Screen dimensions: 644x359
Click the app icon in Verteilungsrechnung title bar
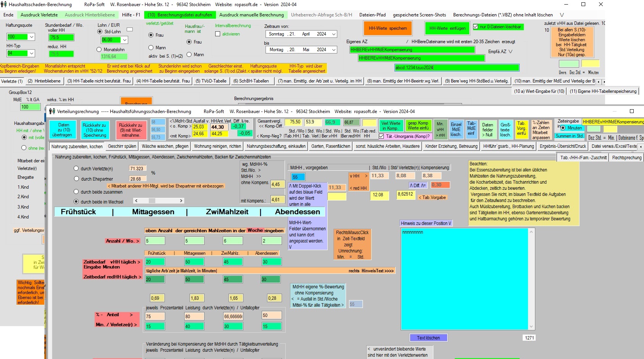coord(52,112)
